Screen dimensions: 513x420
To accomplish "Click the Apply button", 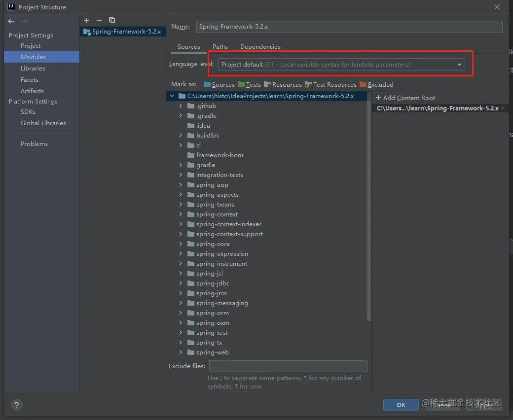I will [x=484, y=405].
